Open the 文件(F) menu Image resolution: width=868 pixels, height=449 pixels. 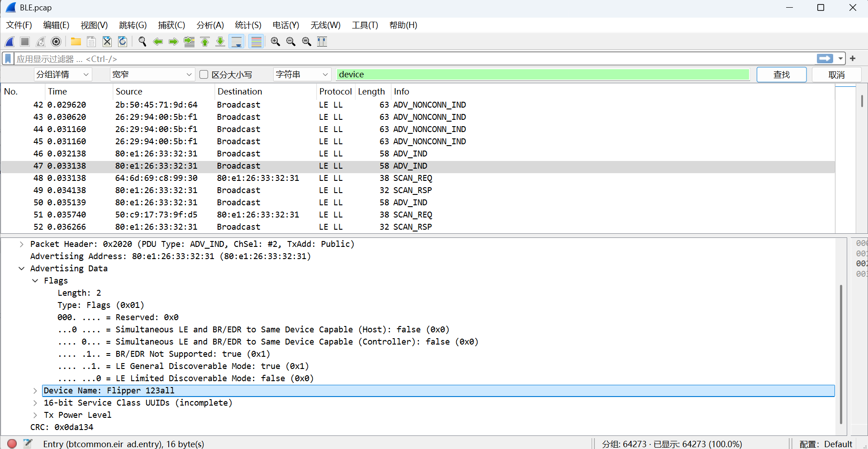[19, 25]
